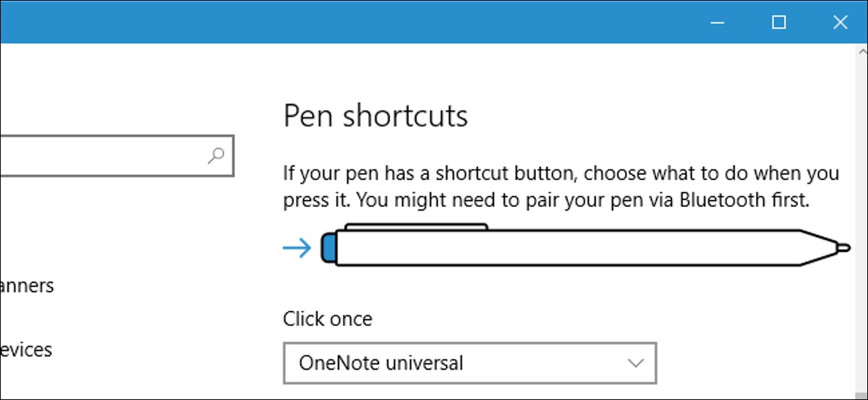The image size is (868, 400).
Task: Click the pen clip on the illustration
Action: click(415, 227)
